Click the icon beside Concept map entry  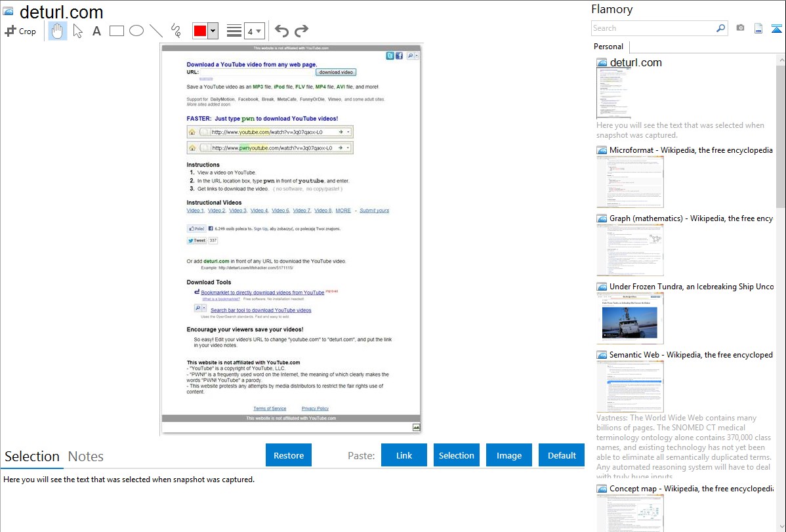602,489
